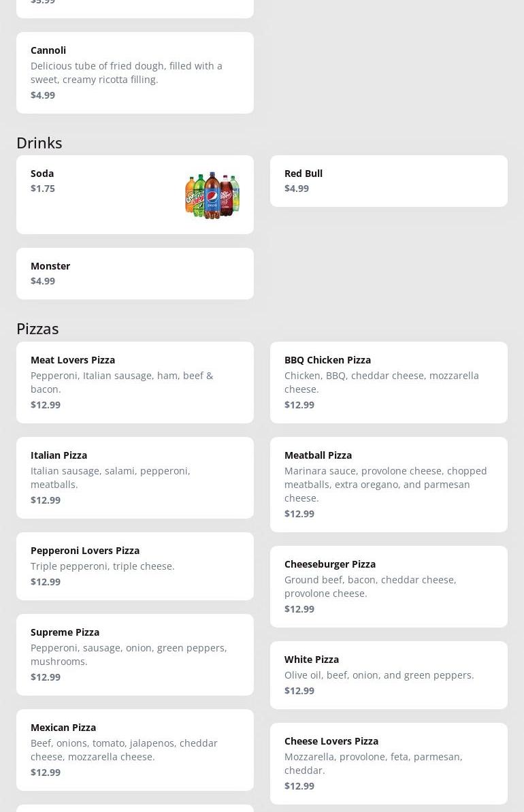Select the Cheeseburger Pizza card
This screenshot has width=524, height=812.
pos(389,586)
